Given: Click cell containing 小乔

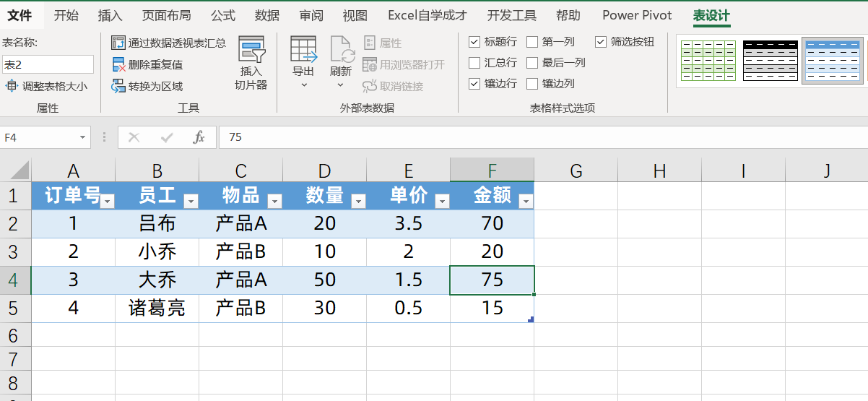Looking at the screenshot, I should (x=157, y=252).
